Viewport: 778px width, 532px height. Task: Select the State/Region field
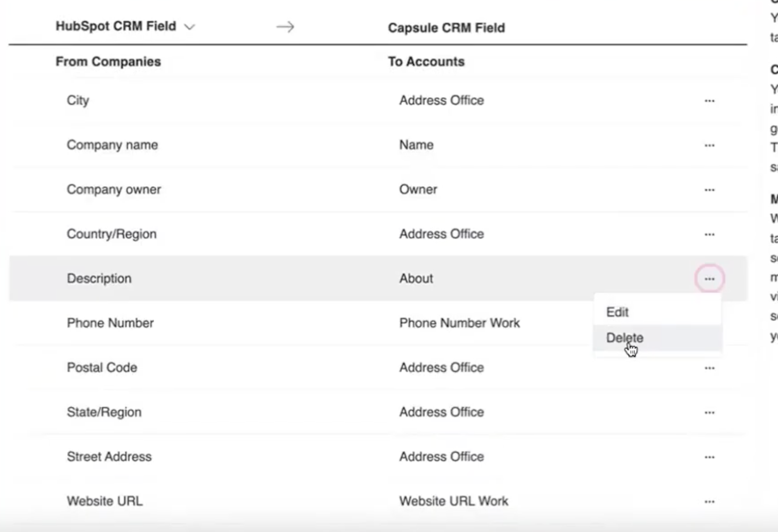coord(104,412)
